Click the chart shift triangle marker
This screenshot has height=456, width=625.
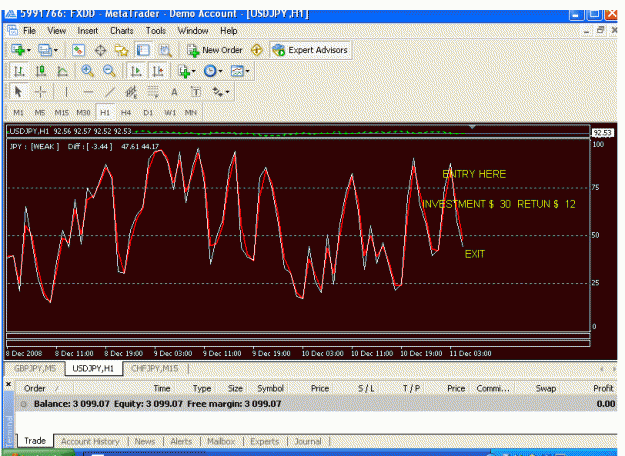pyautogui.click(x=472, y=127)
